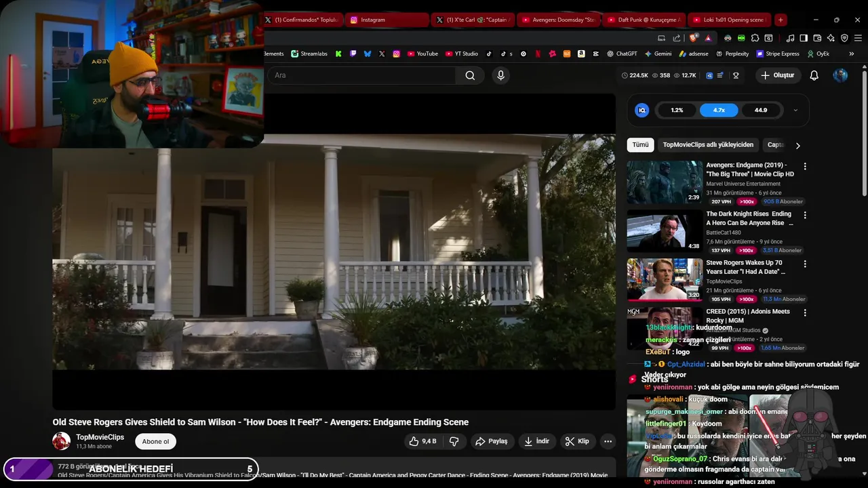
Task: Open options for CREED Adonis Meets Rocky video
Action: click(805, 312)
